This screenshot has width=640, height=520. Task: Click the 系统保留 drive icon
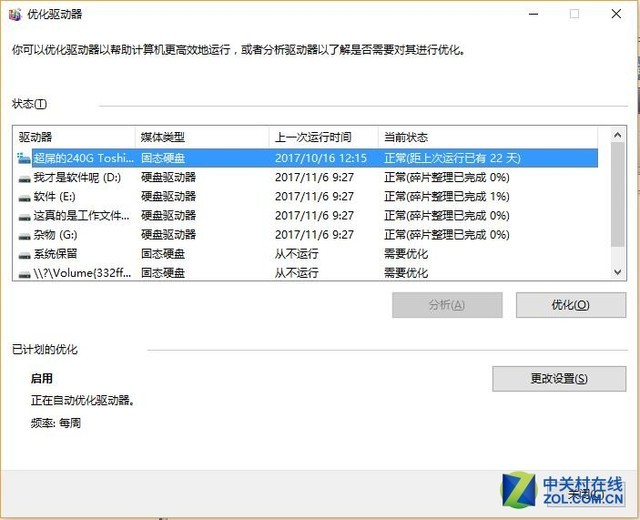coord(24,254)
